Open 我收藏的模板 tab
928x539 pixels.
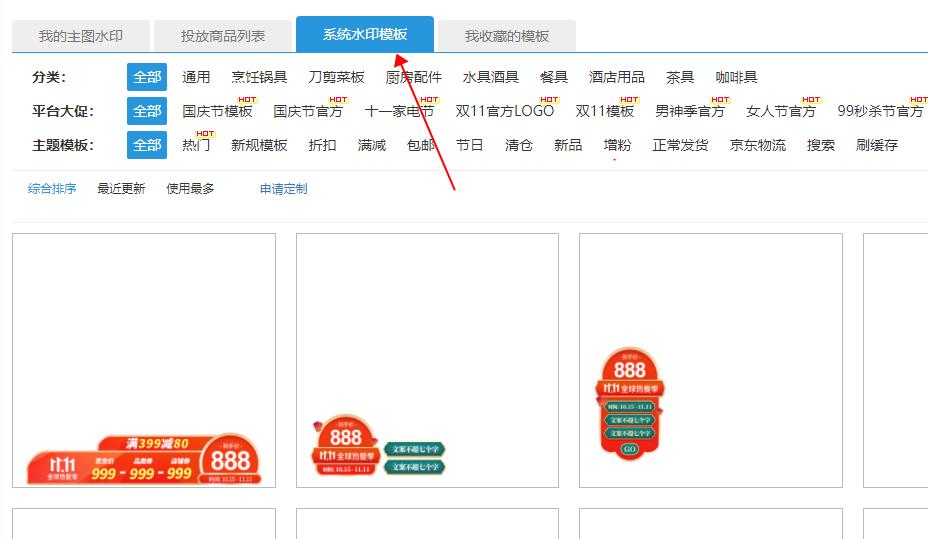[507, 36]
